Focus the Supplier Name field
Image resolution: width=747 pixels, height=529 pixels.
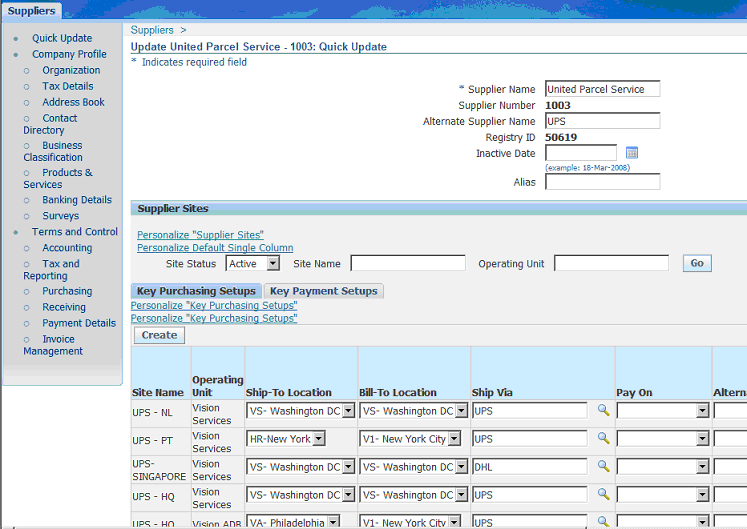tap(602, 89)
